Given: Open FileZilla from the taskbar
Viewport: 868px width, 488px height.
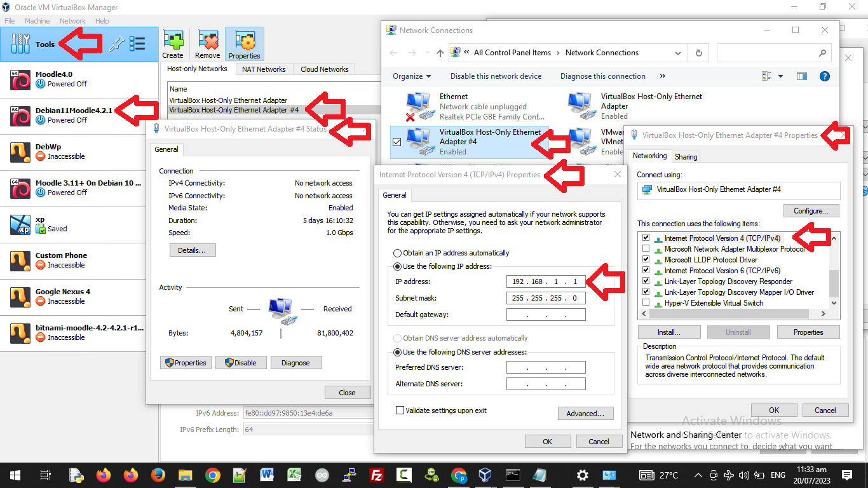Looking at the screenshot, I should (x=377, y=475).
